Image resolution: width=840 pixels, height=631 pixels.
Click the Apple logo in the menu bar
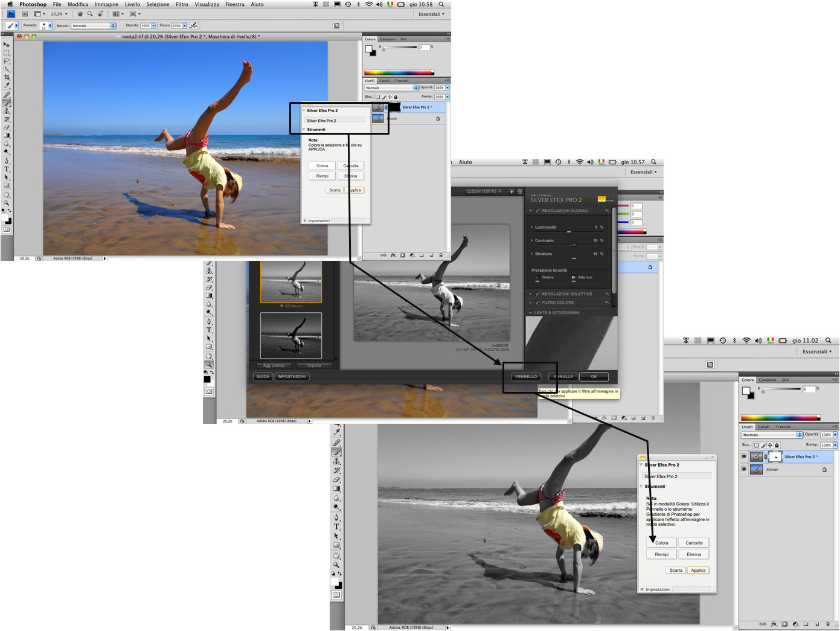tap(10, 4)
